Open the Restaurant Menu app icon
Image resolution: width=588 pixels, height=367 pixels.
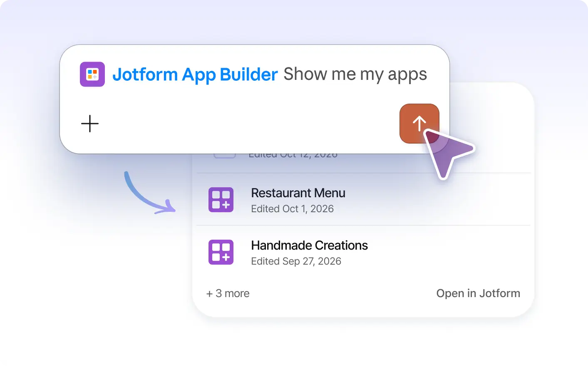tap(221, 200)
